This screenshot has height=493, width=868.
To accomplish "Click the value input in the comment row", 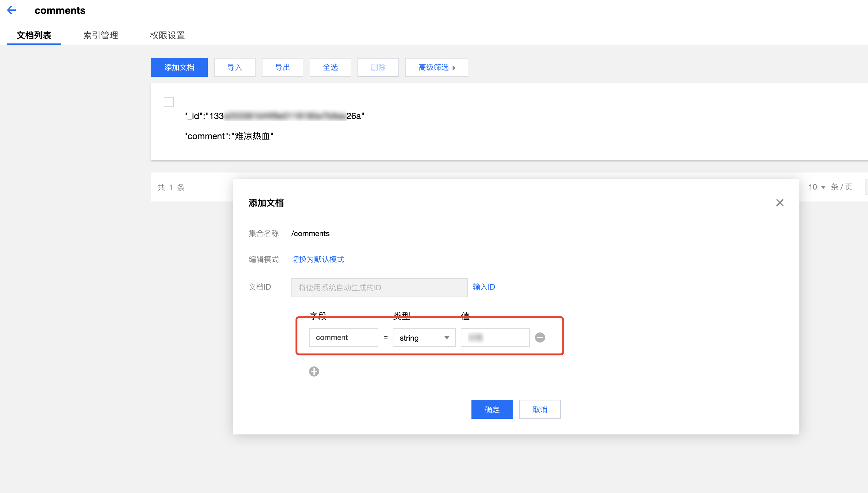I will coord(495,337).
